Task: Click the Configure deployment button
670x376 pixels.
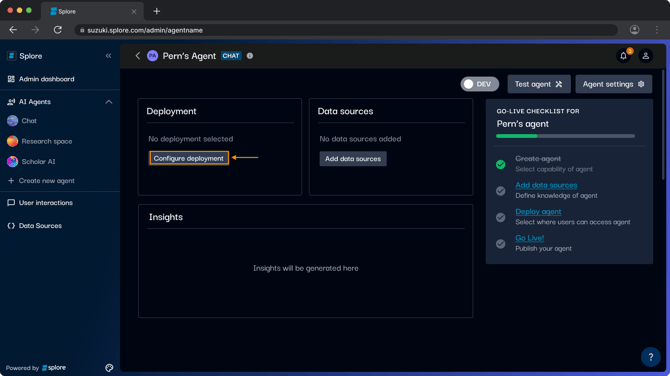Action: (189, 158)
